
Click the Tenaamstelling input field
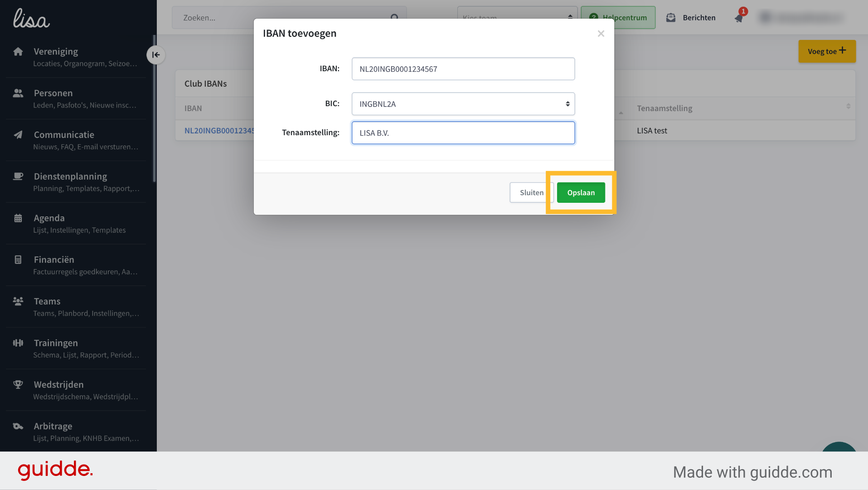pyautogui.click(x=463, y=133)
